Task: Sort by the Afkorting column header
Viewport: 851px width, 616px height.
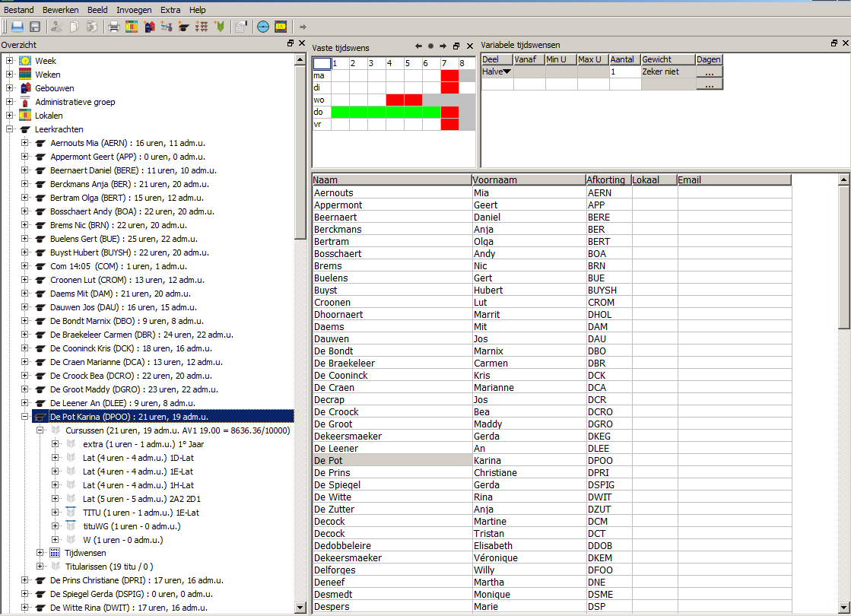Action: (x=608, y=179)
